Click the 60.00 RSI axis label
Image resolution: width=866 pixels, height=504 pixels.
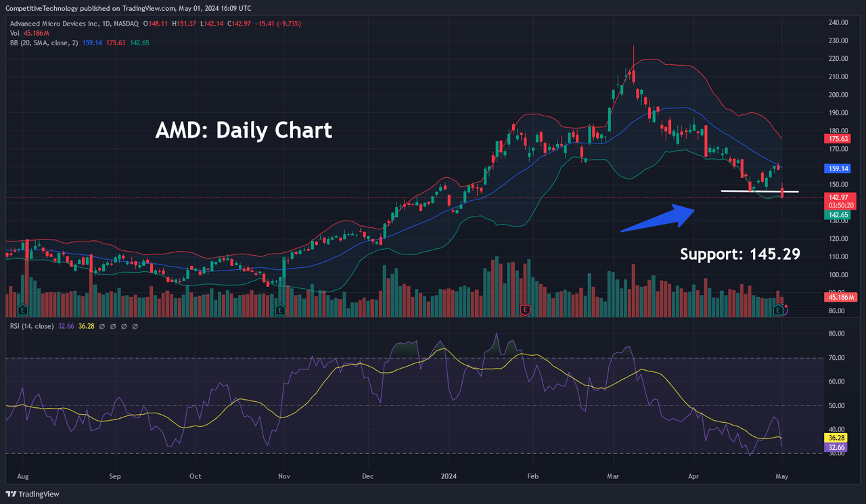(838, 382)
